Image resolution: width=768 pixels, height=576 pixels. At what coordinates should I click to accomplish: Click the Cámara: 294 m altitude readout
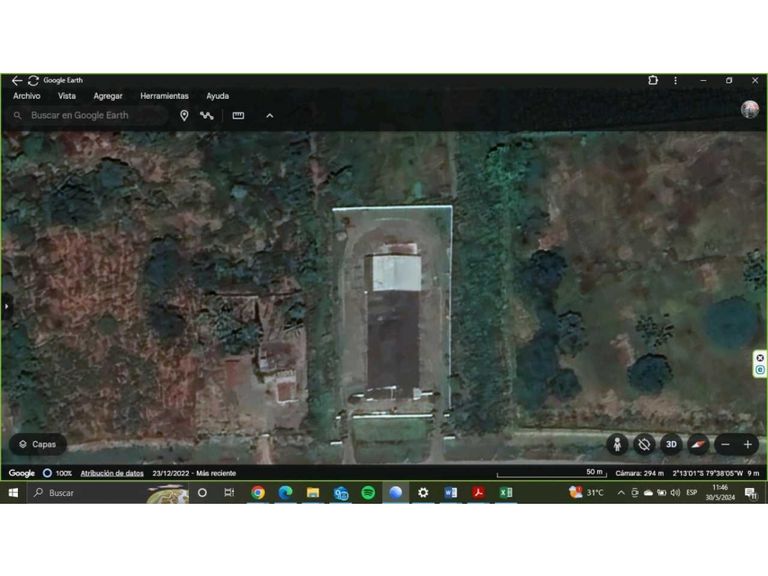[x=639, y=473]
